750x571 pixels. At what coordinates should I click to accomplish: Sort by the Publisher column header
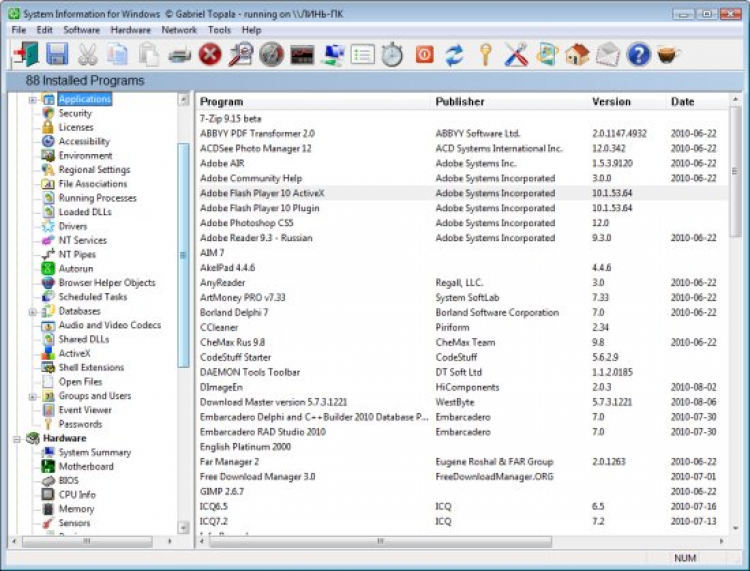click(511, 101)
